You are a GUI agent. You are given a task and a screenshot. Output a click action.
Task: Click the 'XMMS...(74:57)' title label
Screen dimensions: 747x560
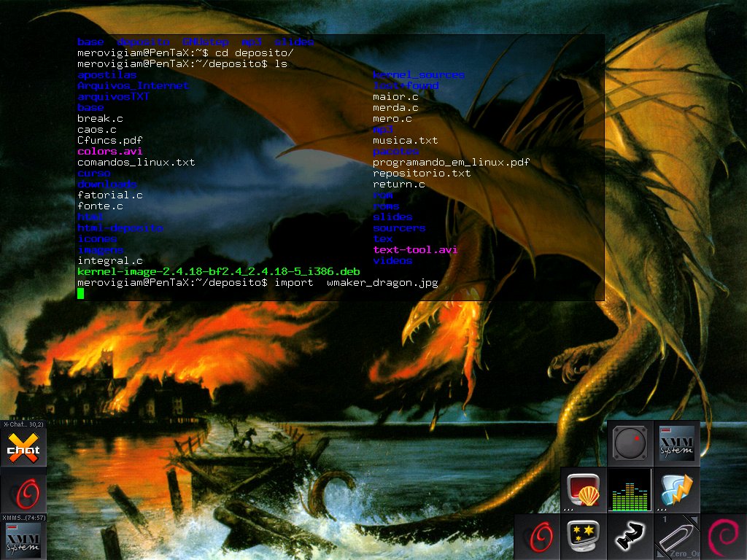(x=23, y=518)
